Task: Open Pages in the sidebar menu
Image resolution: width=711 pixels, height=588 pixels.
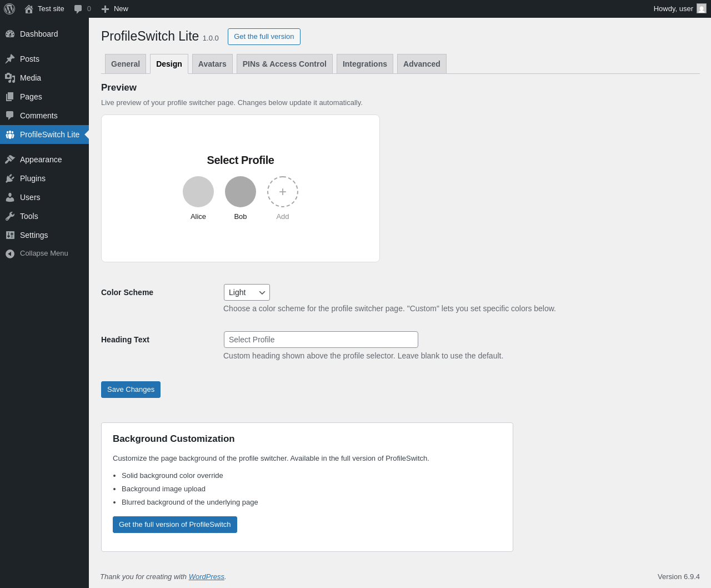Action: click(x=44, y=97)
